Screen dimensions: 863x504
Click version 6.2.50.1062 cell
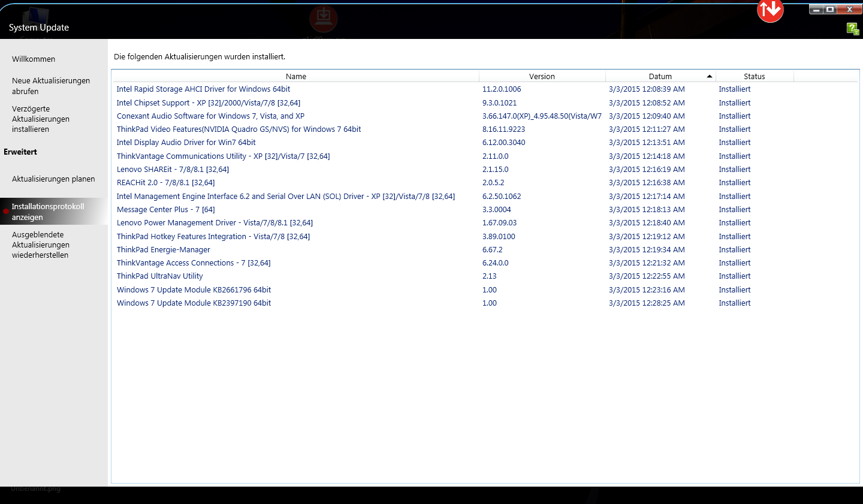point(502,197)
